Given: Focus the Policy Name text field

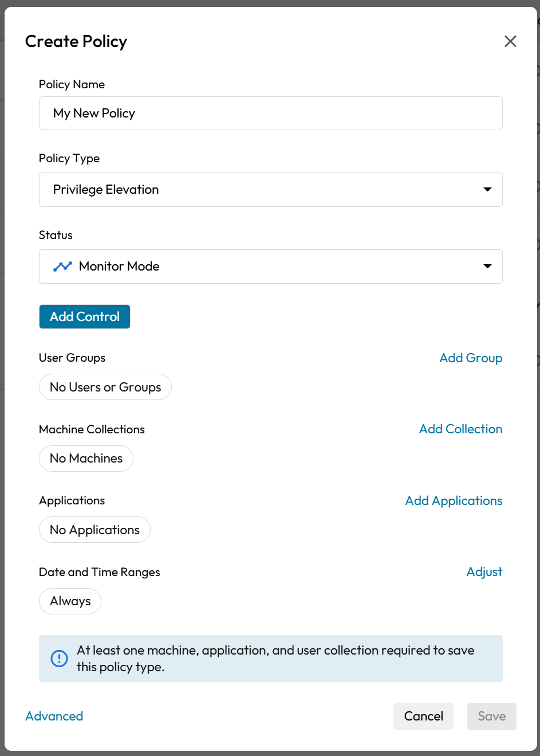Looking at the screenshot, I should [270, 113].
